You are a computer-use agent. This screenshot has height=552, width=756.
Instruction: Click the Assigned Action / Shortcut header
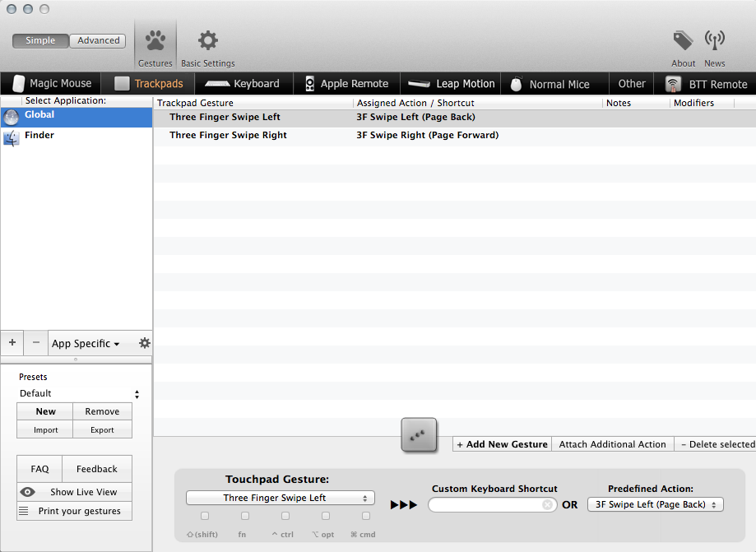coord(478,103)
